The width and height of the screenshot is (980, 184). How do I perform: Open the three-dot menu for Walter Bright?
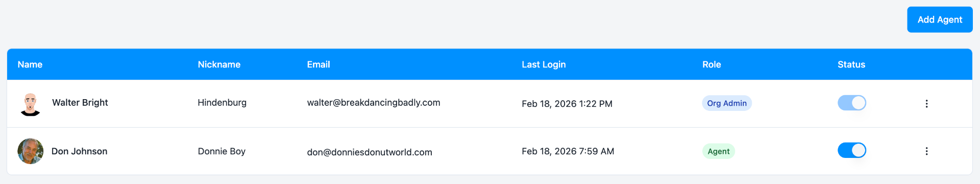point(926,104)
